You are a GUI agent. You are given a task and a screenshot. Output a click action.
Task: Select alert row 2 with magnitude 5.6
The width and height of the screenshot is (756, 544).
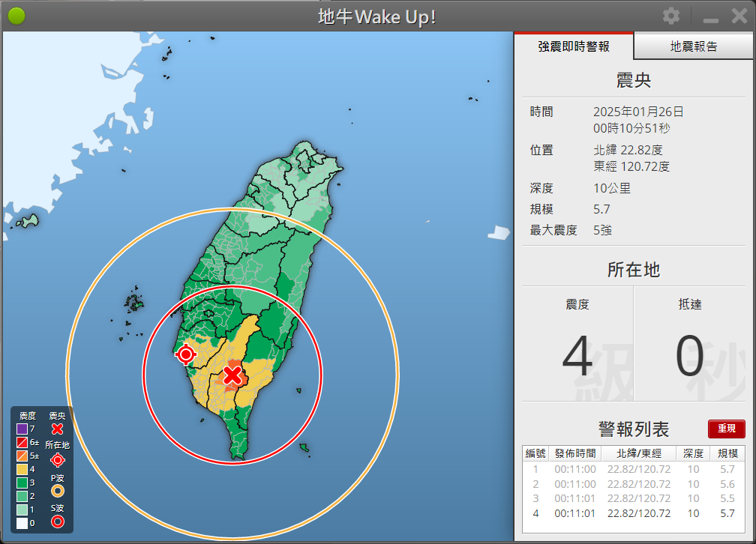click(x=634, y=484)
